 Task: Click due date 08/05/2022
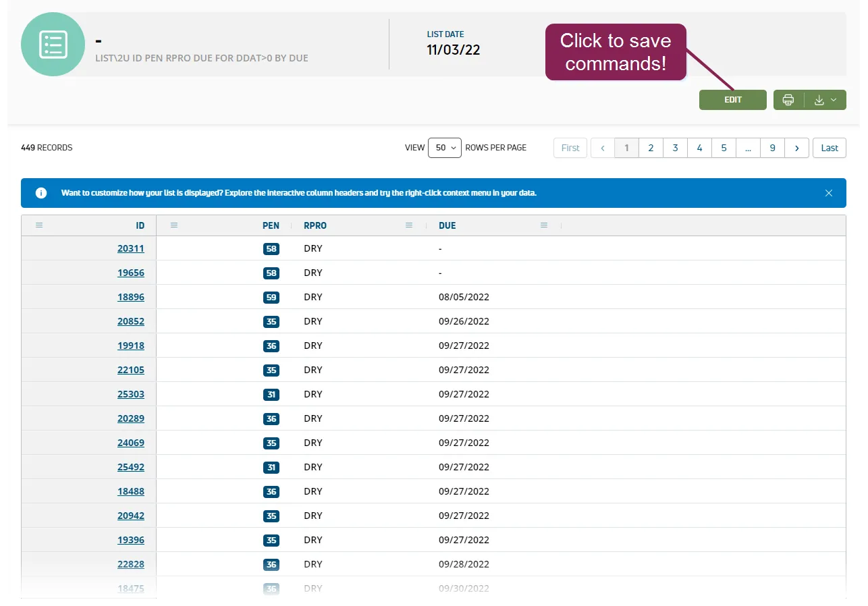click(464, 297)
